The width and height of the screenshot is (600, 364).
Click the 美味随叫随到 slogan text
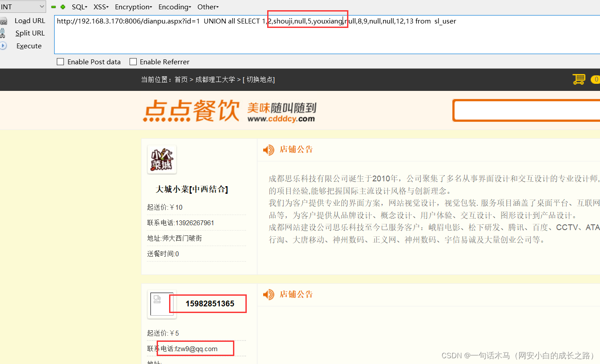coord(282,108)
